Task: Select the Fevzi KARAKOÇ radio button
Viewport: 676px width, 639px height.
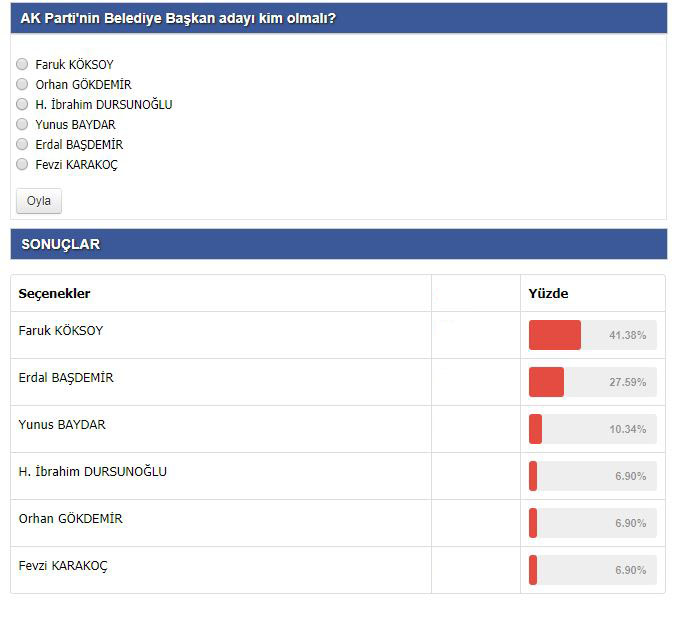Action: (23, 165)
